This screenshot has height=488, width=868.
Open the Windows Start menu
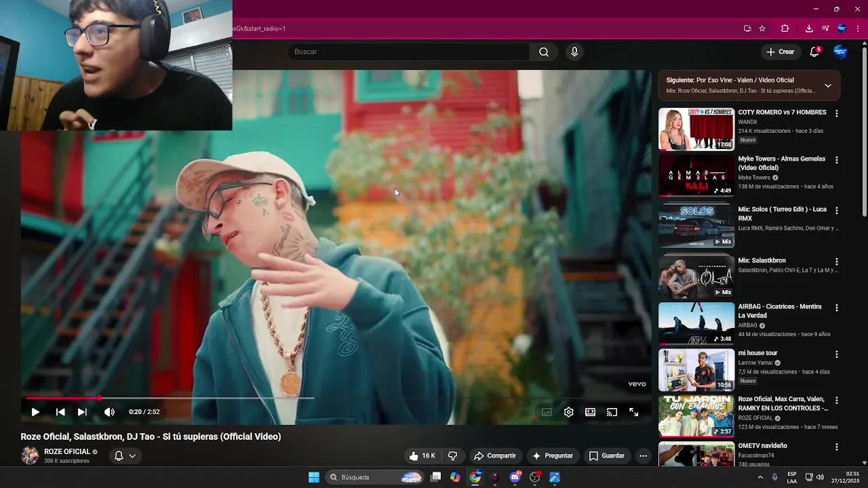[x=314, y=477]
